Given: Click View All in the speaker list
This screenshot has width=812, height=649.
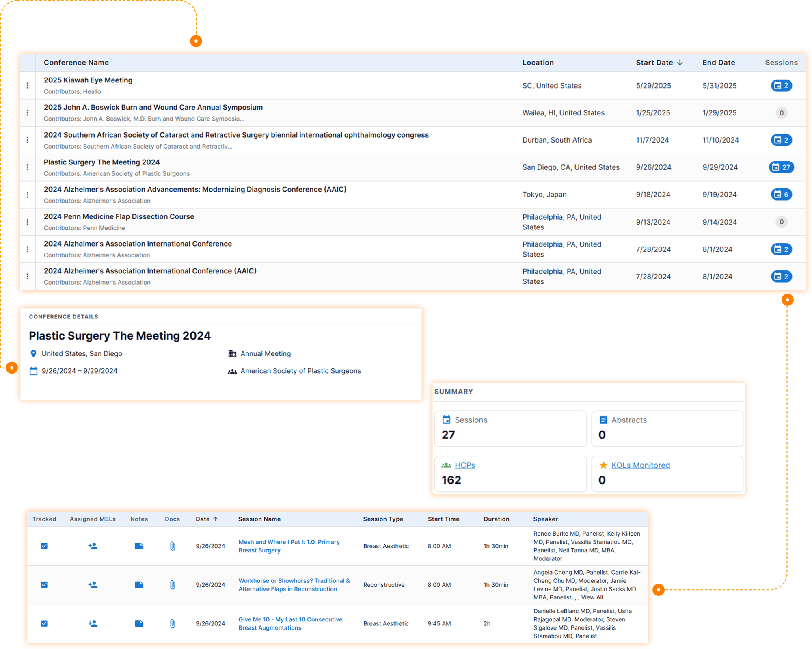Looking at the screenshot, I should 592,597.
